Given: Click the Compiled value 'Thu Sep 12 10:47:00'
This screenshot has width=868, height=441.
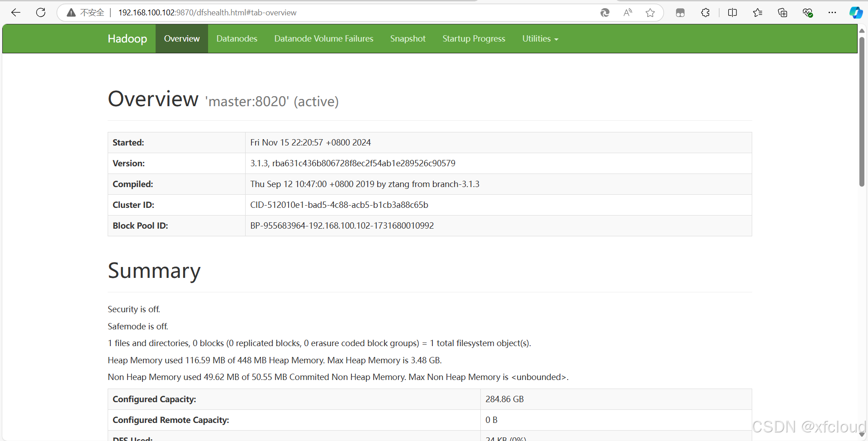Looking at the screenshot, I should click(x=365, y=184).
